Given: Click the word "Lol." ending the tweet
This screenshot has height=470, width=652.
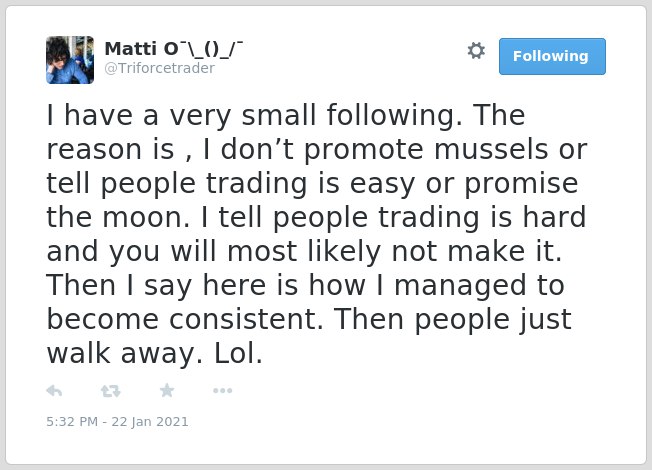Looking at the screenshot, I should 238,354.
